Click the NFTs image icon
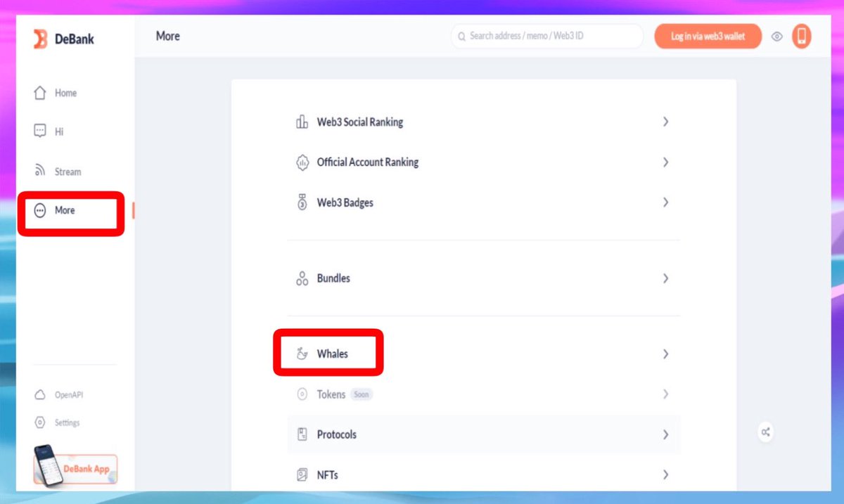Image resolution: width=844 pixels, height=504 pixels. (x=302, y=475)
